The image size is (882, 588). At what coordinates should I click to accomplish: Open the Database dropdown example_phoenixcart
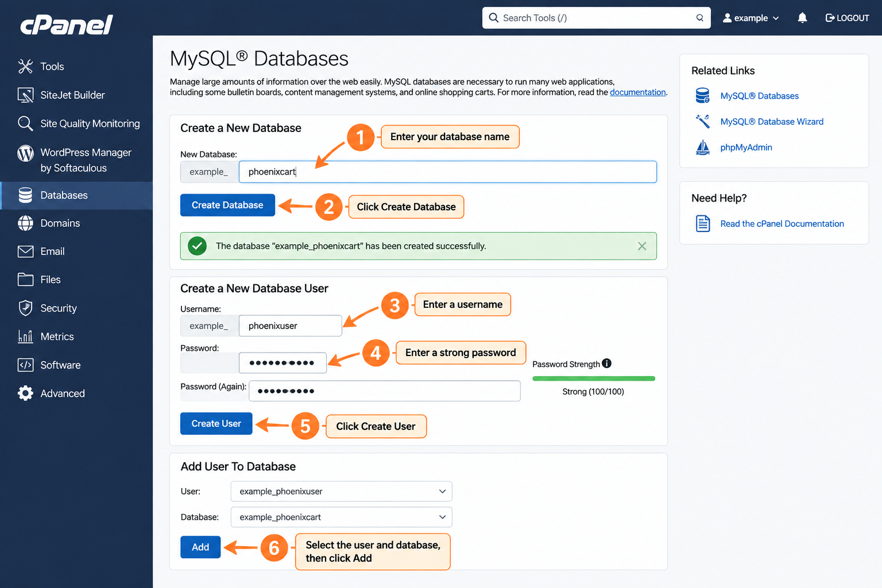point(341,517)
